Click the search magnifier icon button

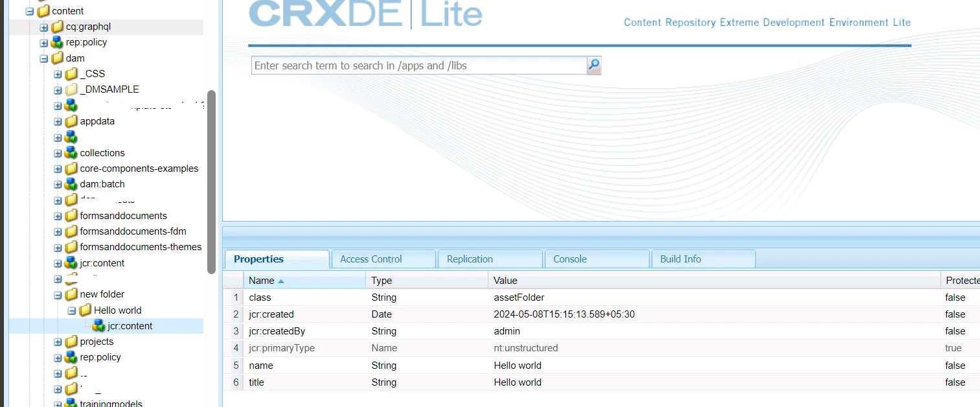click(594, 65)
